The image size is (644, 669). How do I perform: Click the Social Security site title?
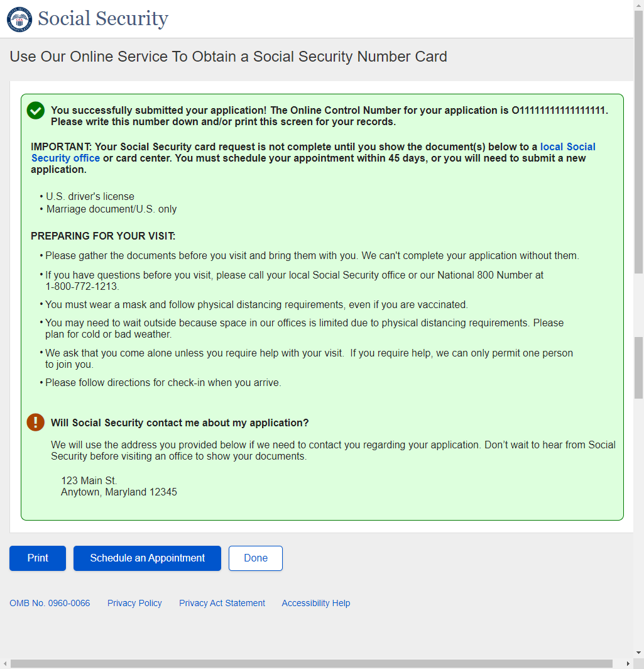103,19
